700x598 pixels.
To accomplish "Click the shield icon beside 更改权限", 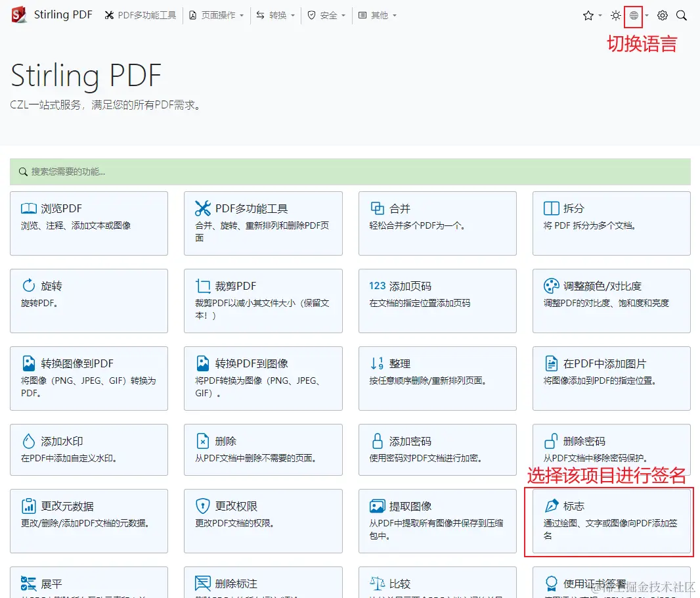I will (x=203, y=506).
